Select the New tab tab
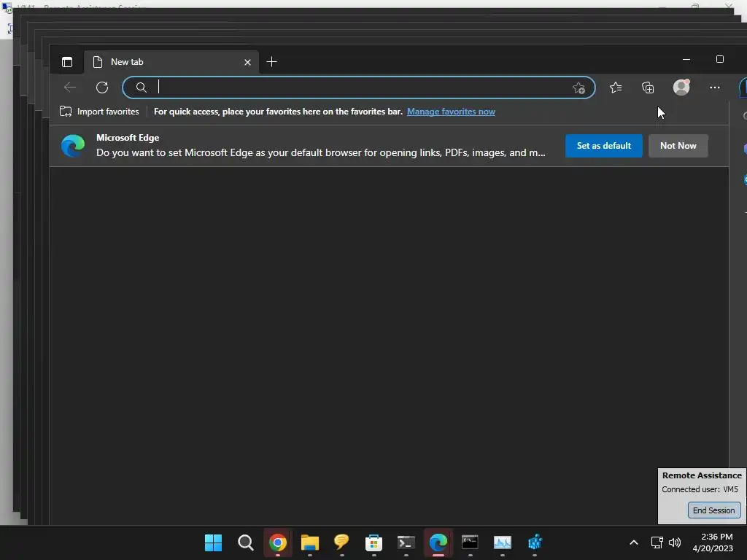The image size is (747, 560). 171,62
